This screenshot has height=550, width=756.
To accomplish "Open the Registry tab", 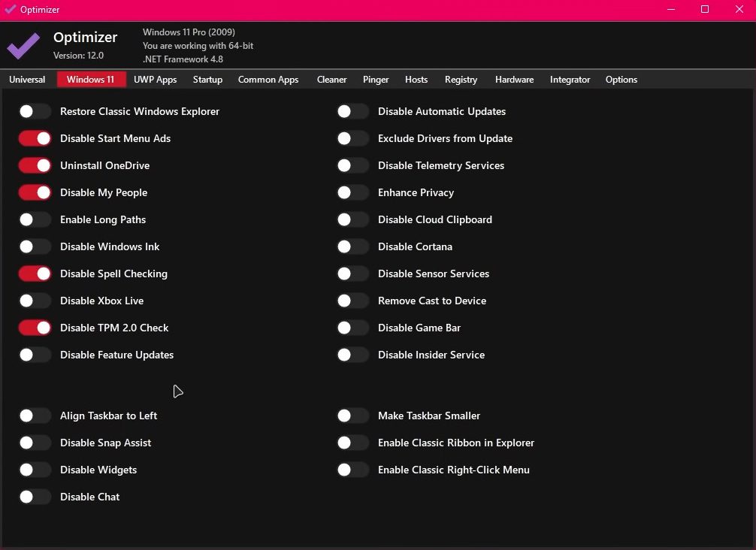I will 461,80.
